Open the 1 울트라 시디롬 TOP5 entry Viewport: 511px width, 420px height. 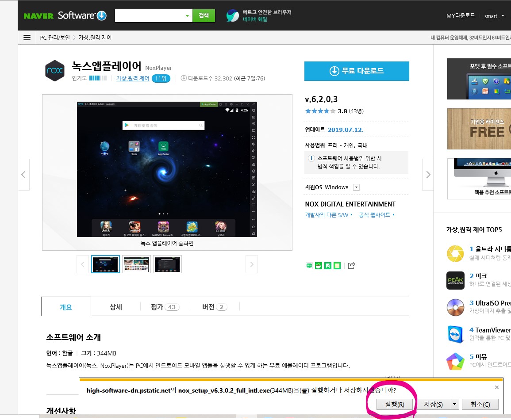490,249
